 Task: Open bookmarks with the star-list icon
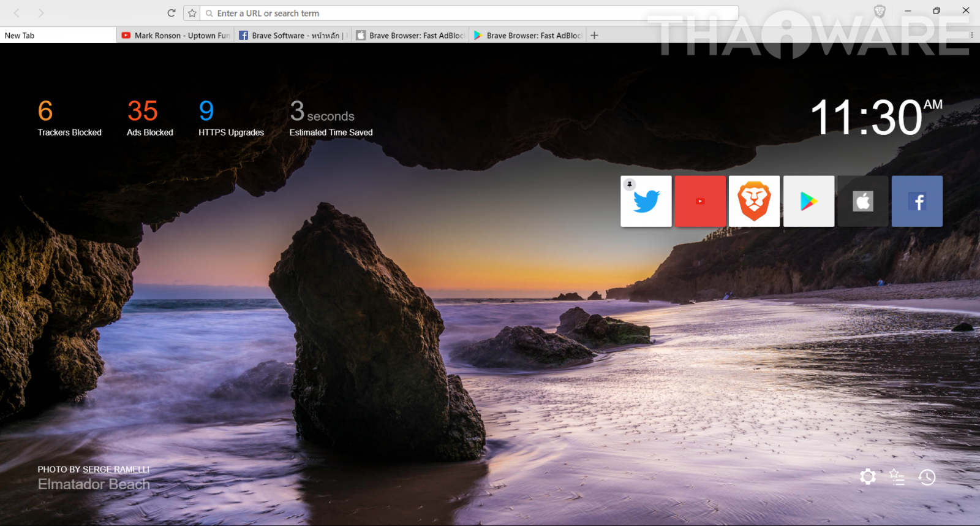coord(897,476)
